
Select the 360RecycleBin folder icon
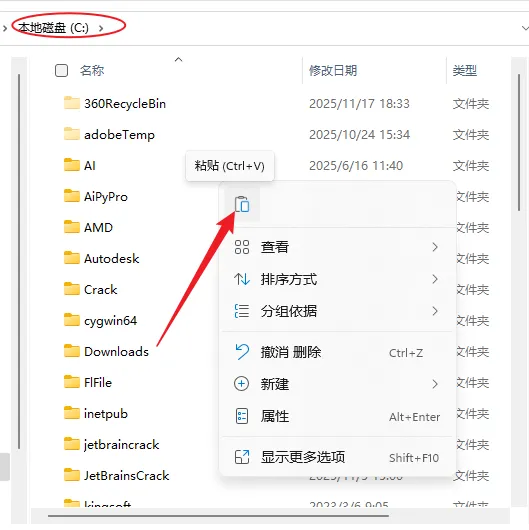72,103
